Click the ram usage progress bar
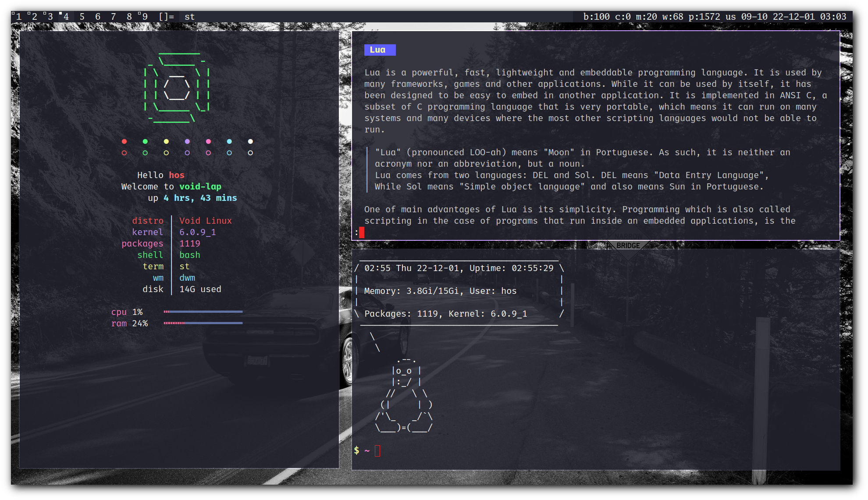Viewport: 868px width, 500px height. [x=203, y=323]
